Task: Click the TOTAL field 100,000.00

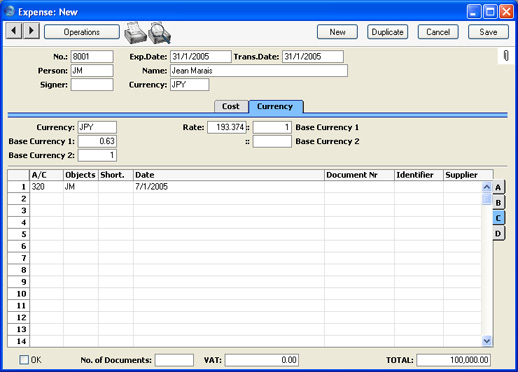Action: [453, 360]
